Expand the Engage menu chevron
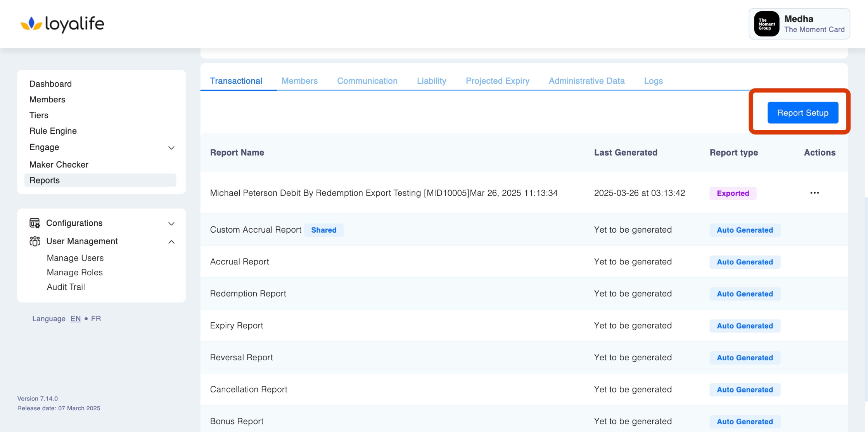 pos(171,148)
